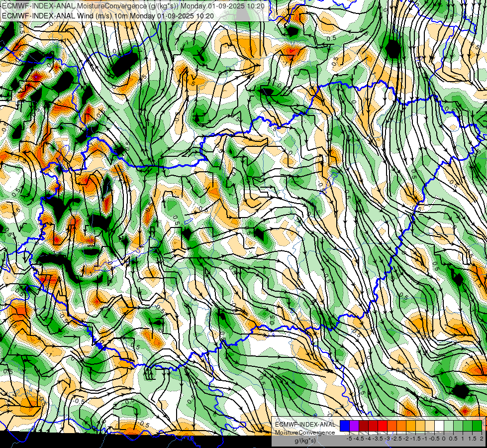Click the white legend swatch

pos(439,426)
